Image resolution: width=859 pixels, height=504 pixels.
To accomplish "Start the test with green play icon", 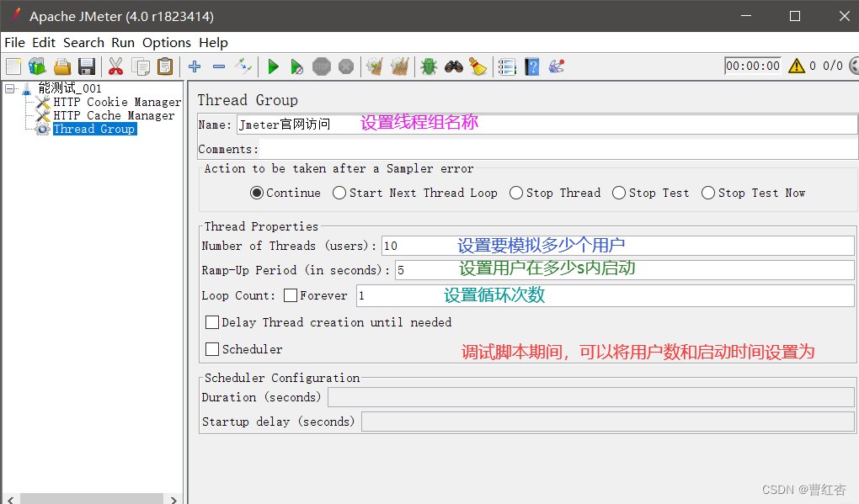I will [273, 66].
